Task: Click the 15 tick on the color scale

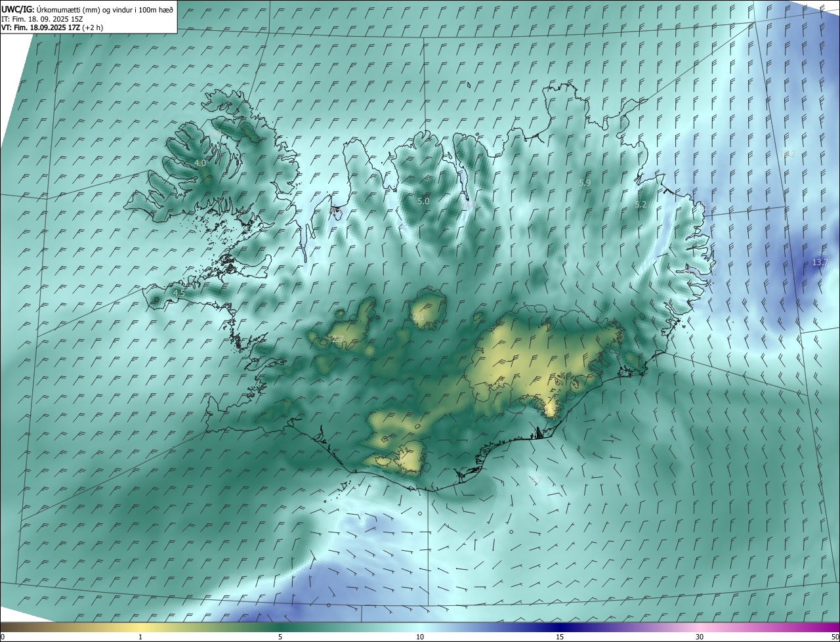Action: (x=560, y=637)
